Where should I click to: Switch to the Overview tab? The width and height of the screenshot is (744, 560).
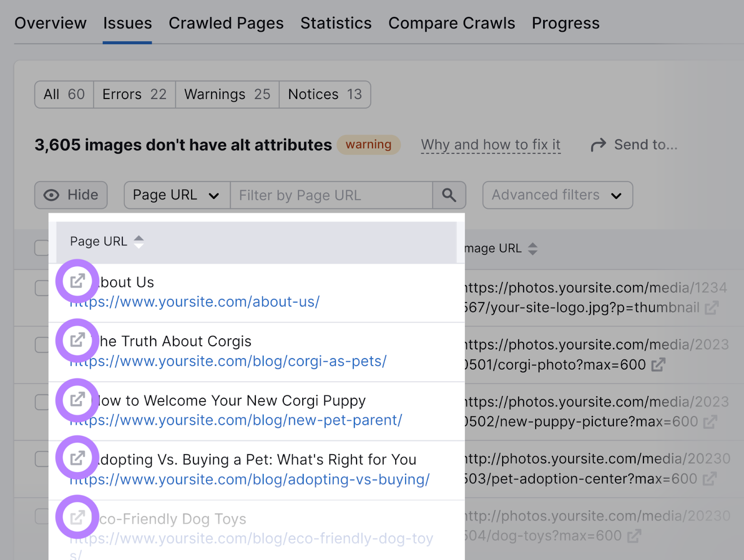50,23
